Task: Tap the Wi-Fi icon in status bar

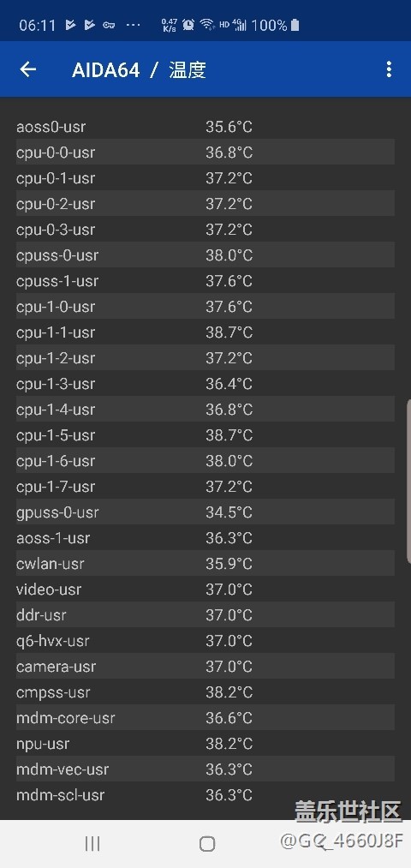Action: pos(207,25)
